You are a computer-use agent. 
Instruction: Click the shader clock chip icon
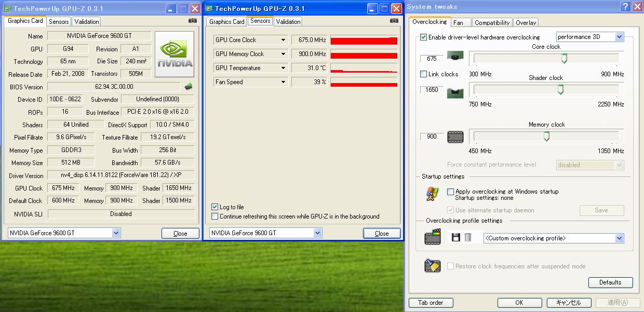click(x=455, y=93)
